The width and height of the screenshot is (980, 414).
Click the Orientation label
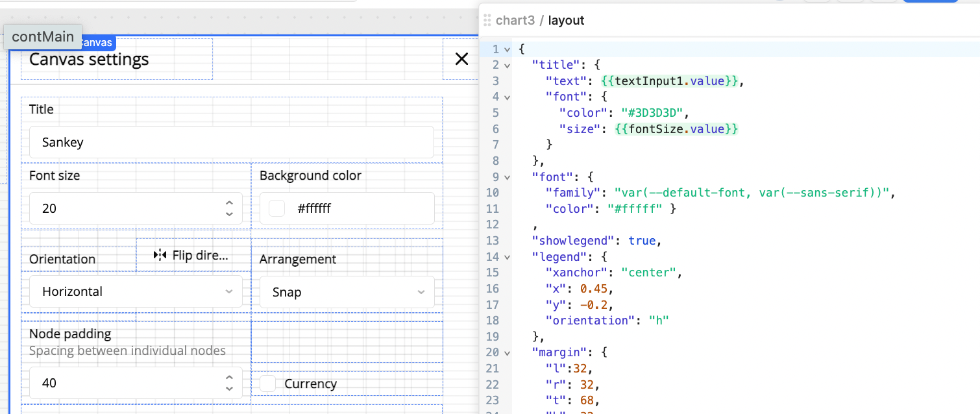pos(62,259)
